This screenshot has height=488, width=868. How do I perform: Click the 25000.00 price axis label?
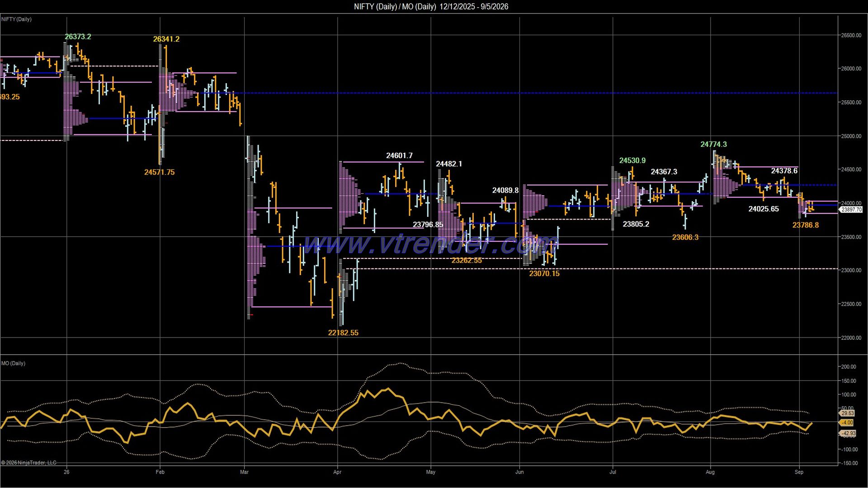[851, 136]
